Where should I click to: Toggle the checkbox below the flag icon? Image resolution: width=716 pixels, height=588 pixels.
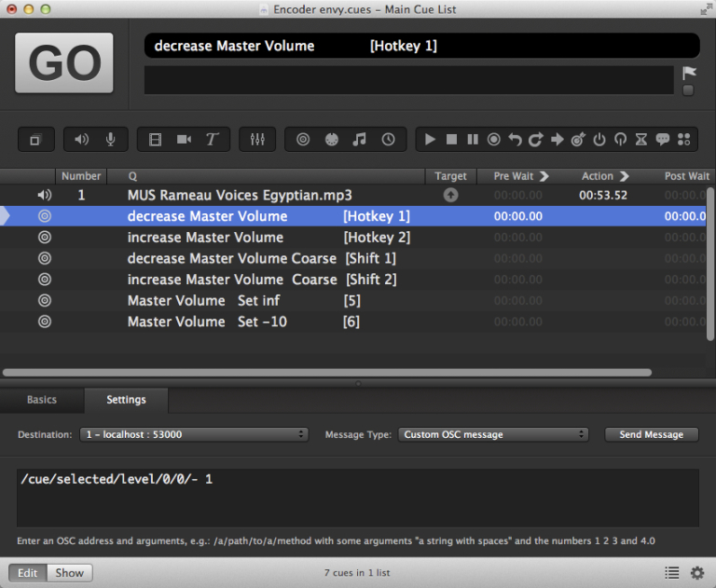(x=688, y=90)
